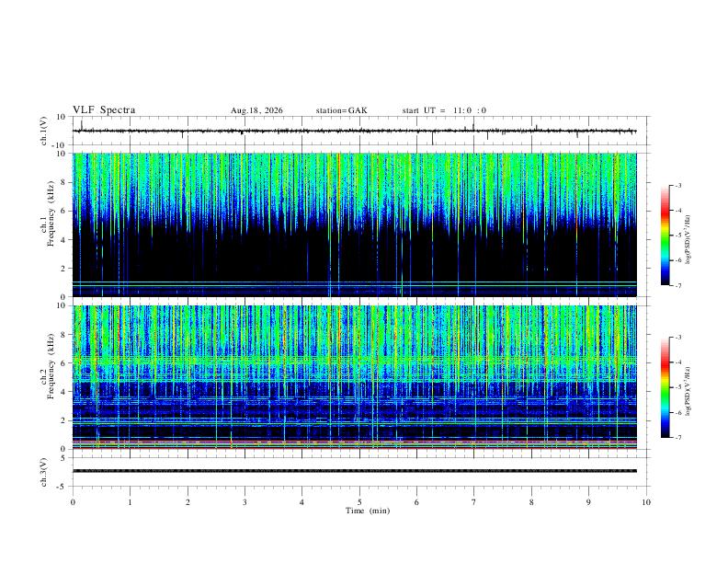Click the Time (min) axis label
This screenshot has height=563, width=728.
tap(368, 511)
